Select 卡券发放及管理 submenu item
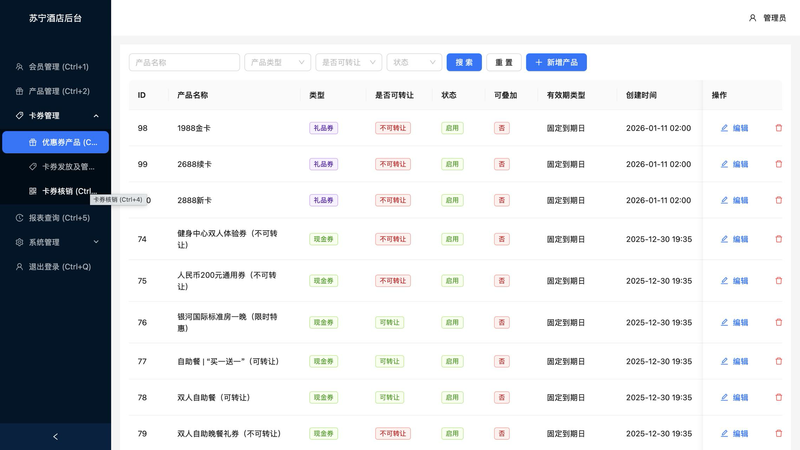 pyautogui.click(x=66, y=167)
